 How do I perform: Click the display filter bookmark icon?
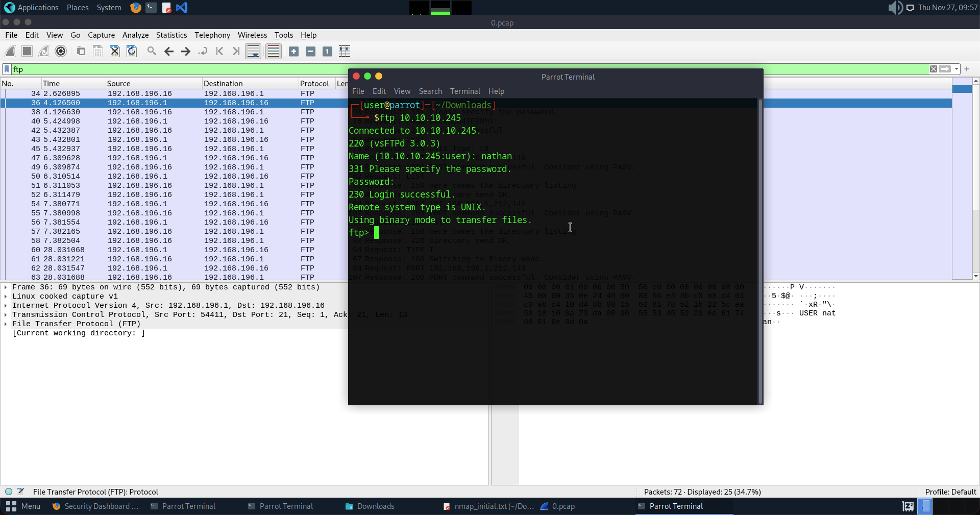[7, 69]
